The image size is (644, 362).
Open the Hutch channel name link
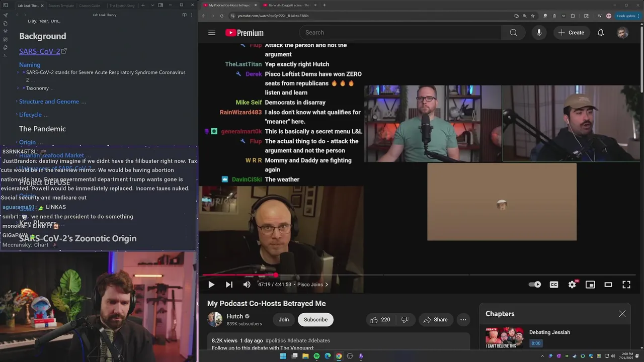[235, 316]
